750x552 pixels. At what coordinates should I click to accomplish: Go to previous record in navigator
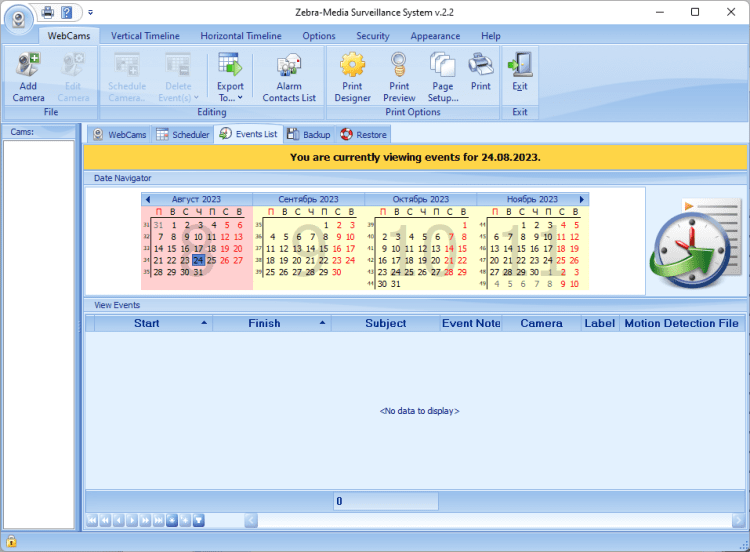tap(119, 520)
